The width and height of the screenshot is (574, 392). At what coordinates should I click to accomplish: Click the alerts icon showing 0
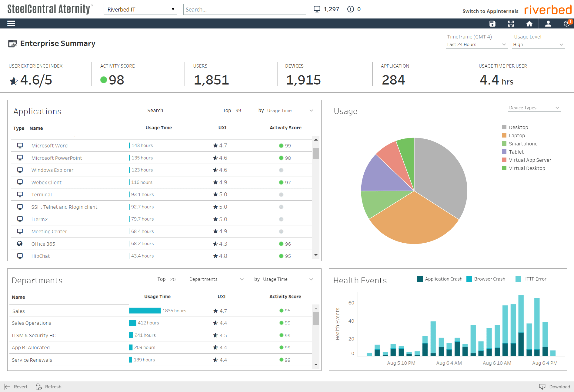click(x=351, y=9)
